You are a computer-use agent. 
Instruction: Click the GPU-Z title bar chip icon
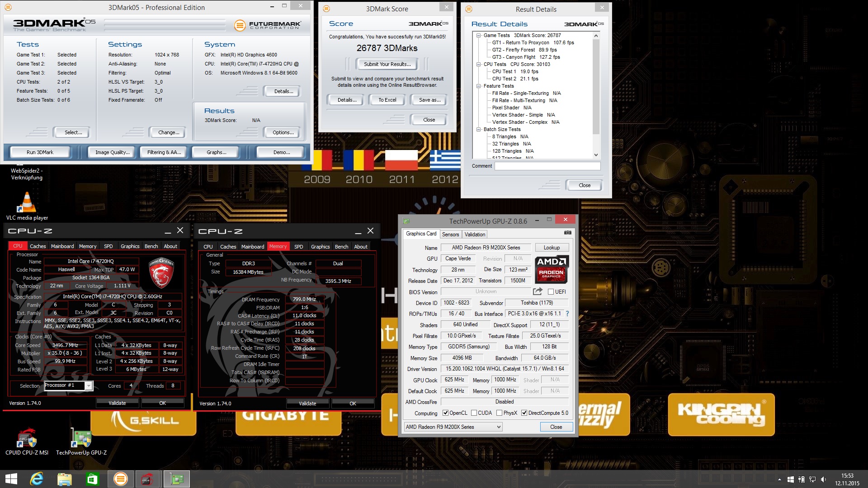tap(406, 221)
